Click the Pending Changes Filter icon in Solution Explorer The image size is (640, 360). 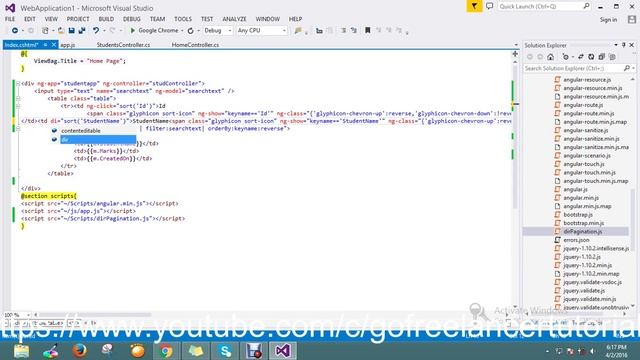click(x=566, y=57)
